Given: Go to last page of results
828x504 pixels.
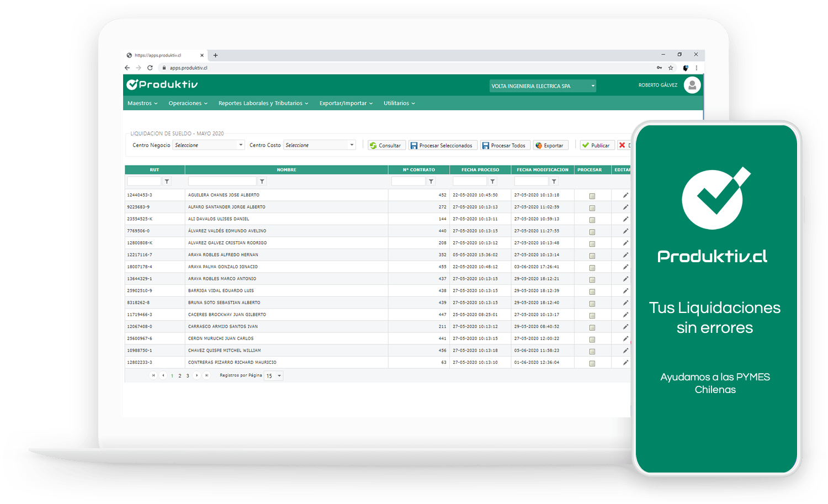Looking at the screenshot, I should click(206, 375).
